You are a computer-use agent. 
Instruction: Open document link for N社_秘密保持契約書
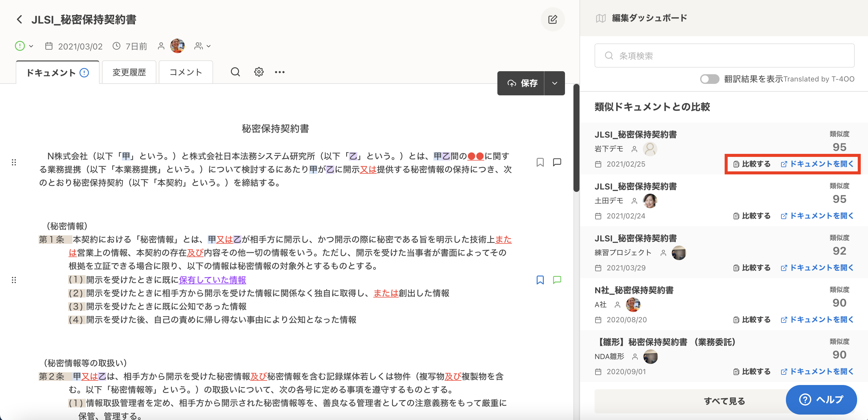click(817, 320)
